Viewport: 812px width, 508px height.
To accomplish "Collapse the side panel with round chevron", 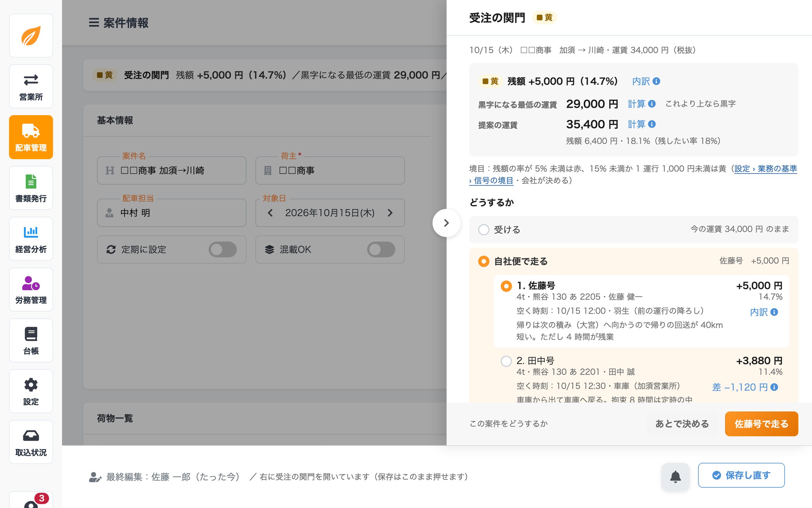I will pyautogui.click(x=446, y=223).
